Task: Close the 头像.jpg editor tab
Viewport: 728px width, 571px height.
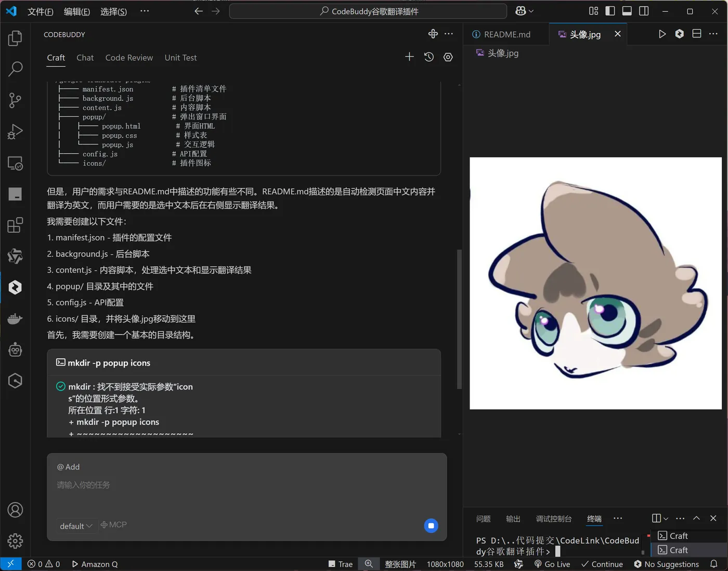Action: coord(618,34)
